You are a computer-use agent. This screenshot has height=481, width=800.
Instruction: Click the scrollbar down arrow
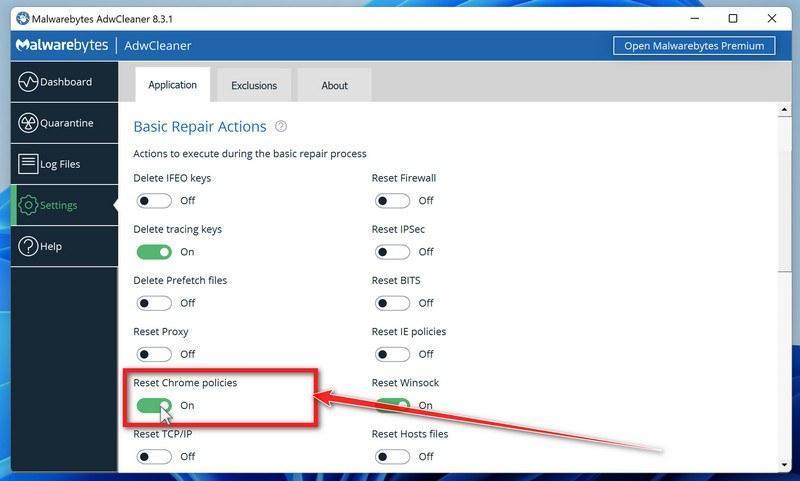coord(784,465)
